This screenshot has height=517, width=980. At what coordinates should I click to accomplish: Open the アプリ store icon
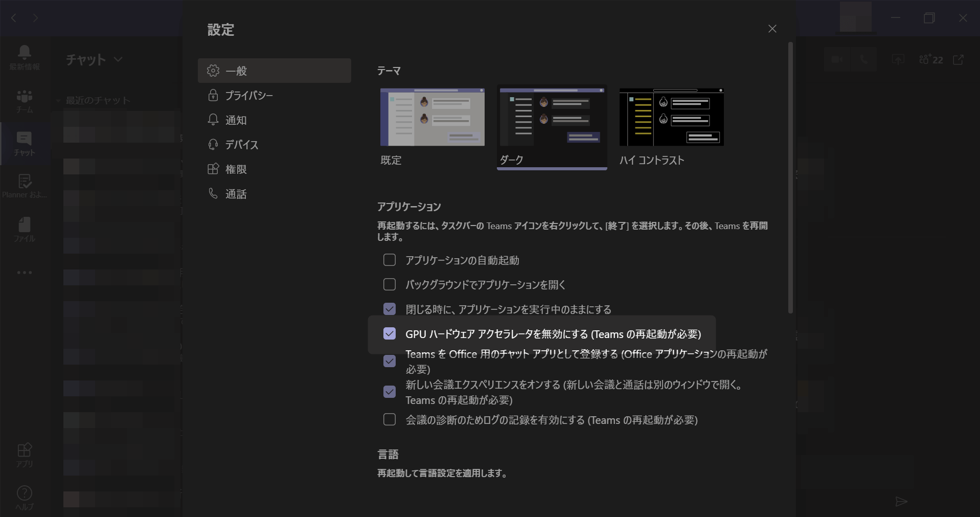point(24,455)
